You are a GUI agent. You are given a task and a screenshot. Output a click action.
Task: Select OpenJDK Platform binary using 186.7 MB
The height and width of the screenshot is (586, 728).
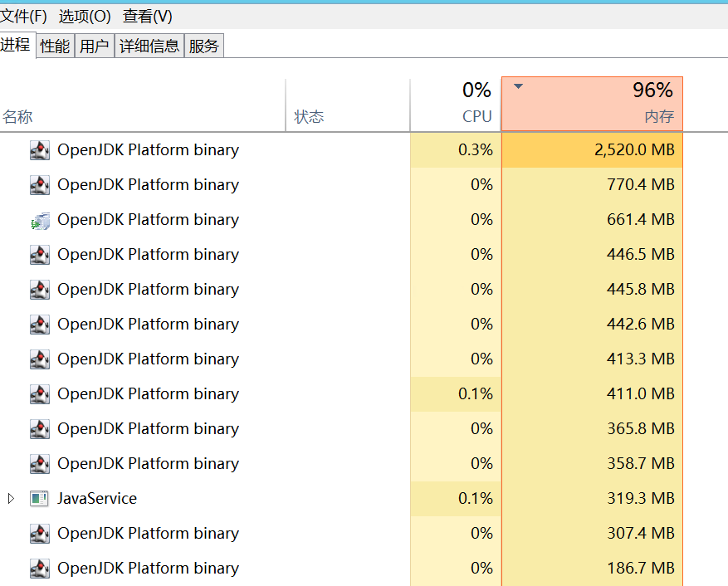pos(148,568)
